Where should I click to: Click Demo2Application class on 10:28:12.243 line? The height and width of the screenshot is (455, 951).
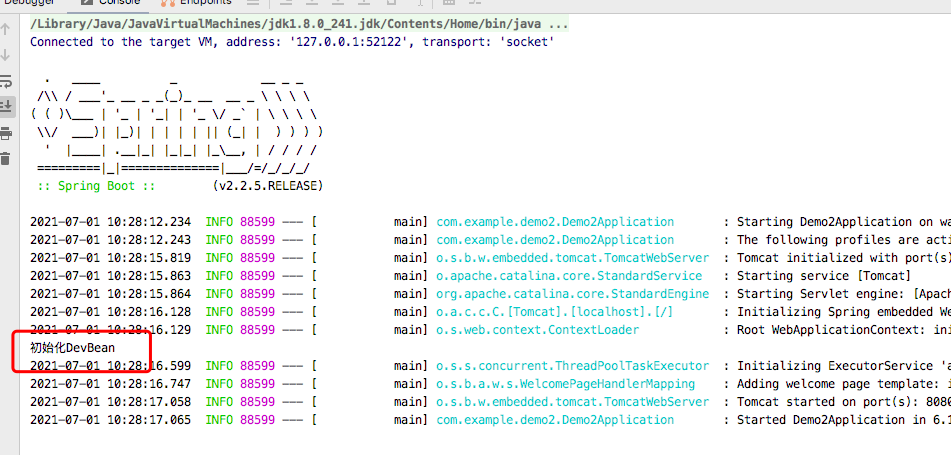[x=555, y=240]
